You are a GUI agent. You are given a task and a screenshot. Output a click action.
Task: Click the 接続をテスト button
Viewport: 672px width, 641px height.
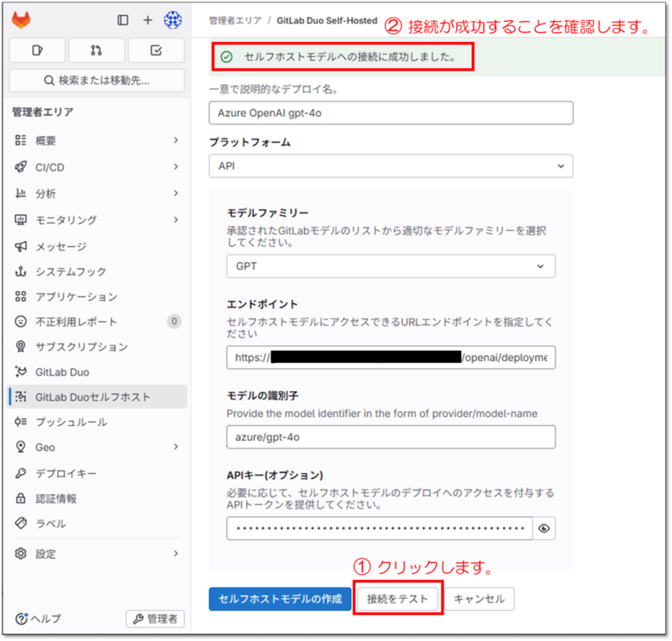tap(397, 599)
